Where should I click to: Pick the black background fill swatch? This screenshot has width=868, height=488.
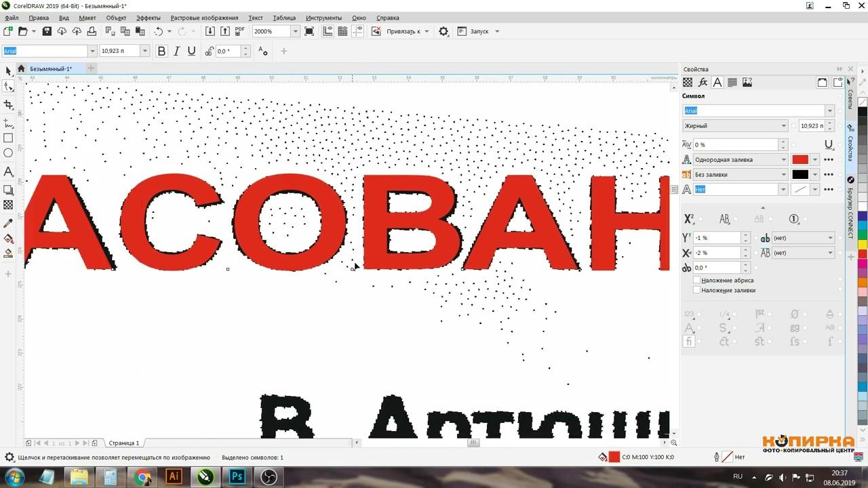pos(800,174)
